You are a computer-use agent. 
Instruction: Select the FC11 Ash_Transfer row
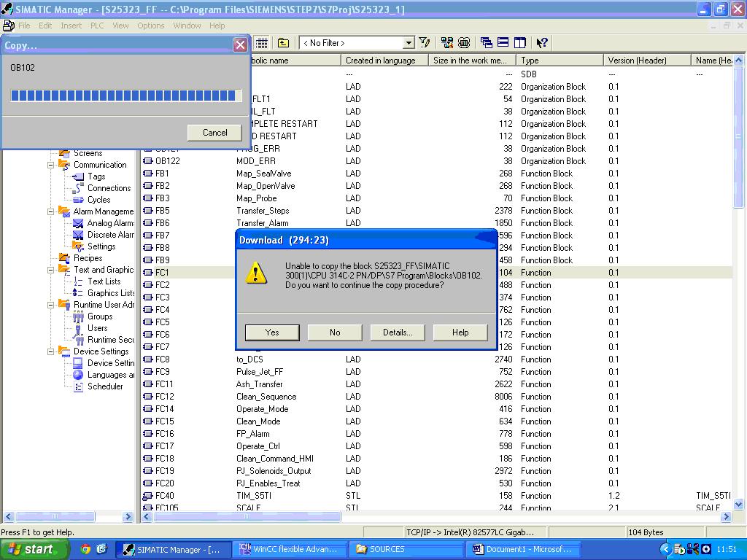tap(436, 384)
